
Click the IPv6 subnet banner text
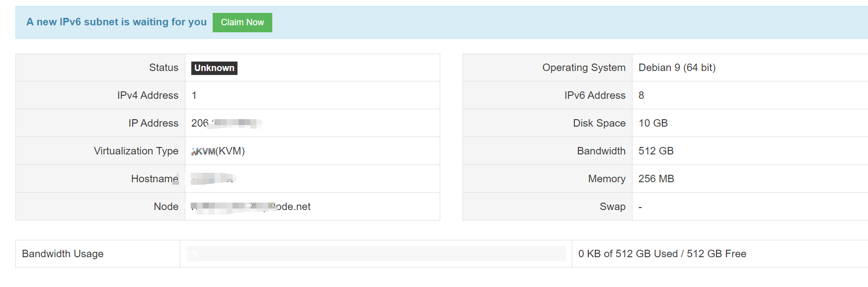(116, 22)
